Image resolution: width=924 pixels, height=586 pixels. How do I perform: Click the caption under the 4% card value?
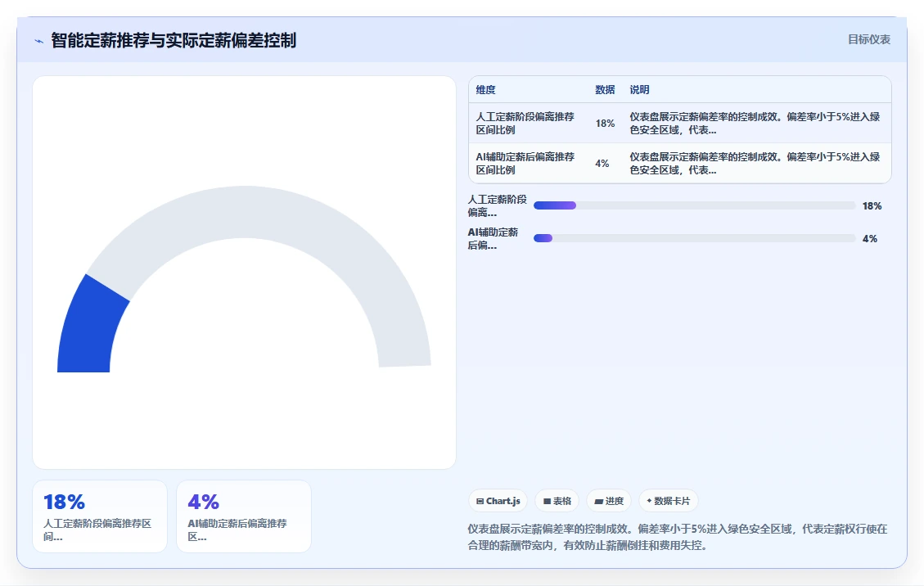click(237, 530)
